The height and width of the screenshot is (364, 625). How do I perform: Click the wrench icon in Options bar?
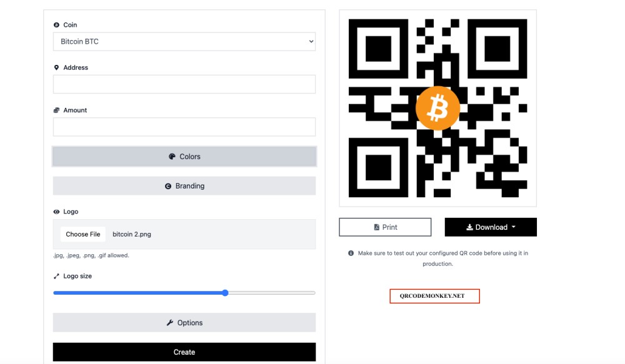point(170,323)
